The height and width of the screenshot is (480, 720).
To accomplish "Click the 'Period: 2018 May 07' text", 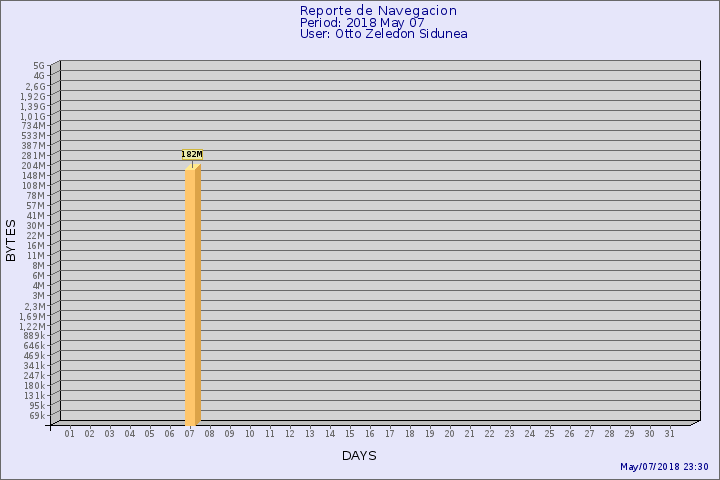I will [362, 23].
